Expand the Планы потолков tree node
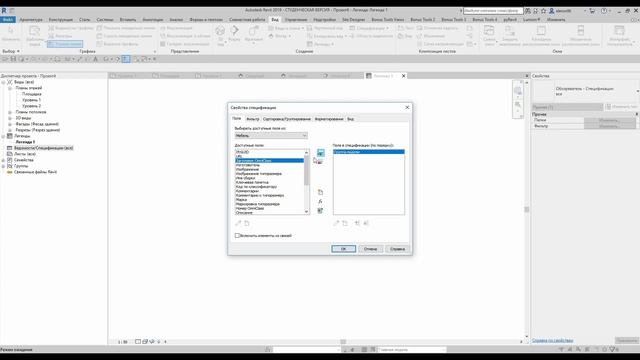 click(10, 112)
